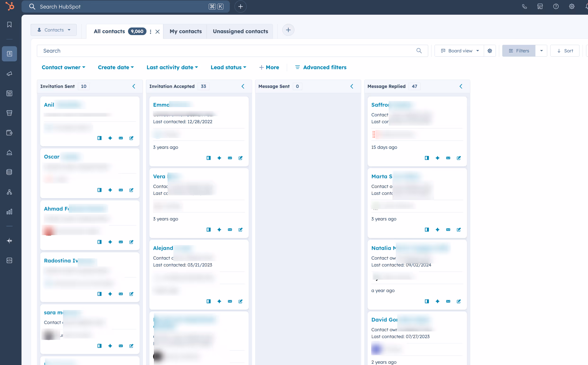The height and width of the screenshot is (365, 588).
Task: Open the Contacts object selector dropdown
Action: click(54, 30)
